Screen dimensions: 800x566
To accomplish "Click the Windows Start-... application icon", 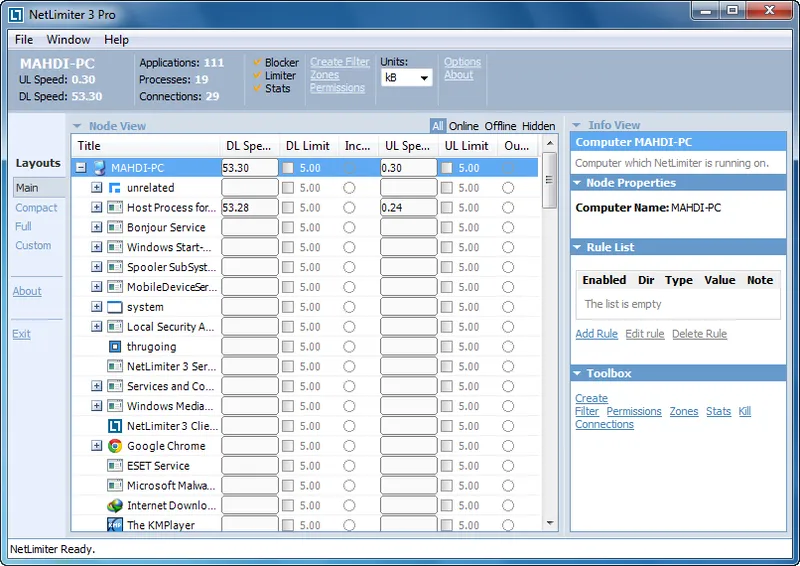I will pyautogui.click(x=115, y=247).
